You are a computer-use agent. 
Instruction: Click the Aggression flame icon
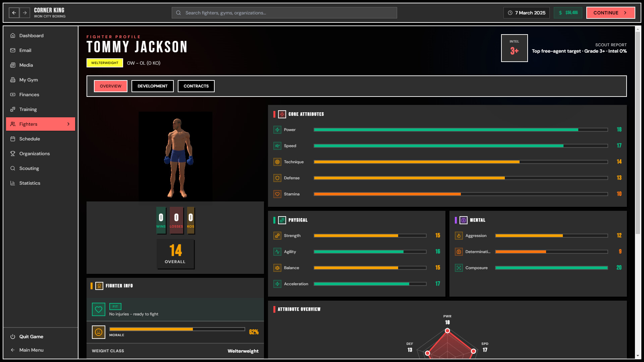click(459, 236)
